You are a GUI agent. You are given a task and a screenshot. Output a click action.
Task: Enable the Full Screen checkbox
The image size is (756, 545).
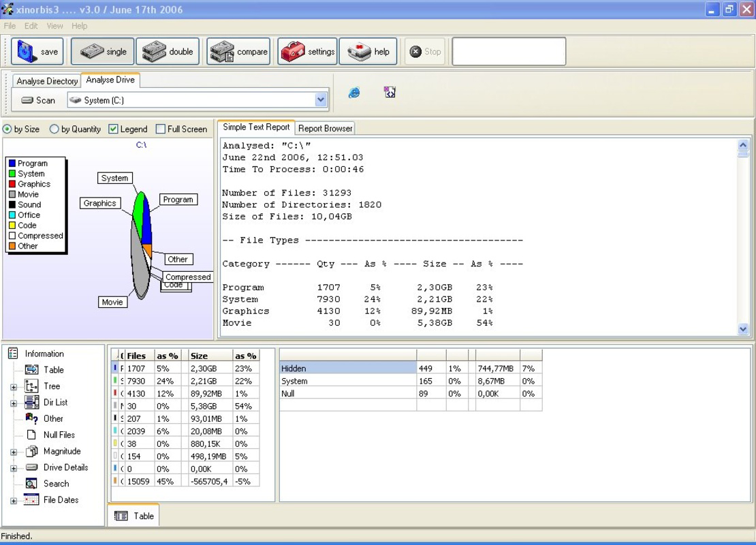[161, 129]
